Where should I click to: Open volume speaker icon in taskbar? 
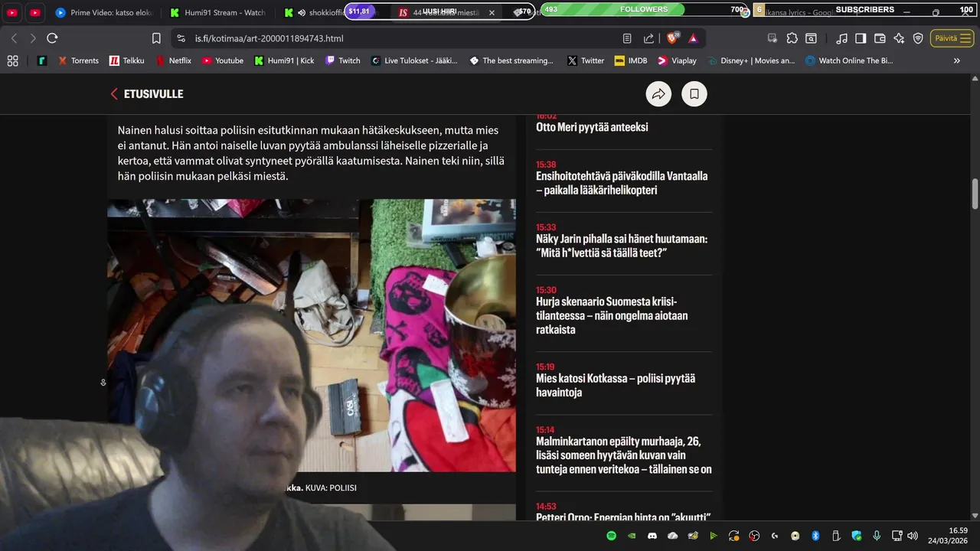coord(913,536)
